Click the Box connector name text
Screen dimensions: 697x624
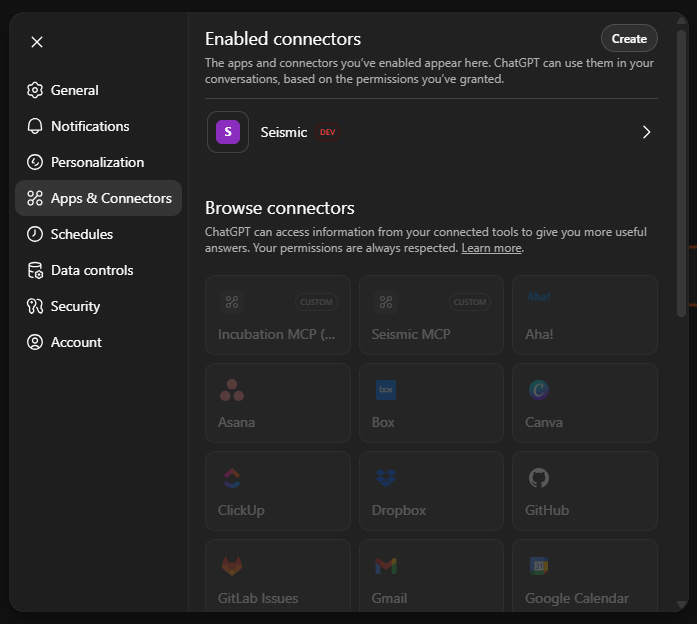pyautogui.click(x=383, y=422)
